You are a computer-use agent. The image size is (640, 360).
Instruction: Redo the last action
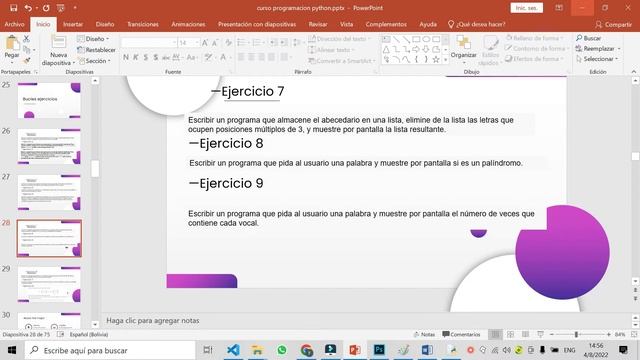coord(46,8)
